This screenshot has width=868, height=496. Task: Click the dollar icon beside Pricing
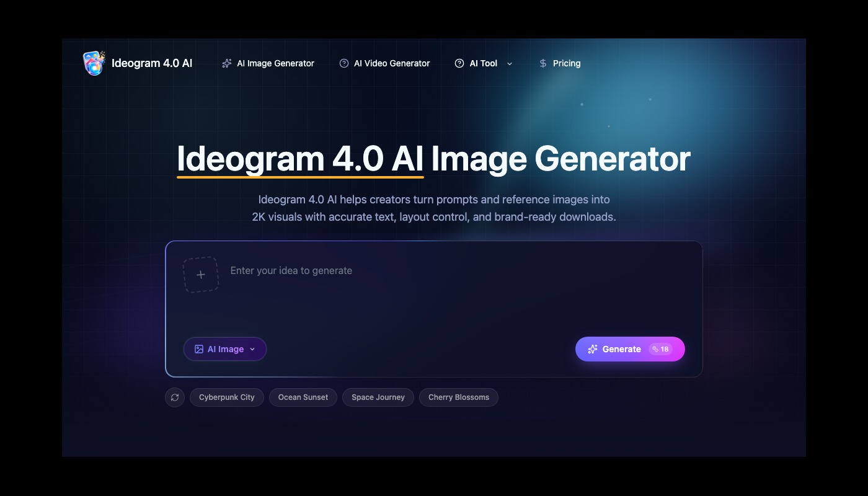[543, 63]
